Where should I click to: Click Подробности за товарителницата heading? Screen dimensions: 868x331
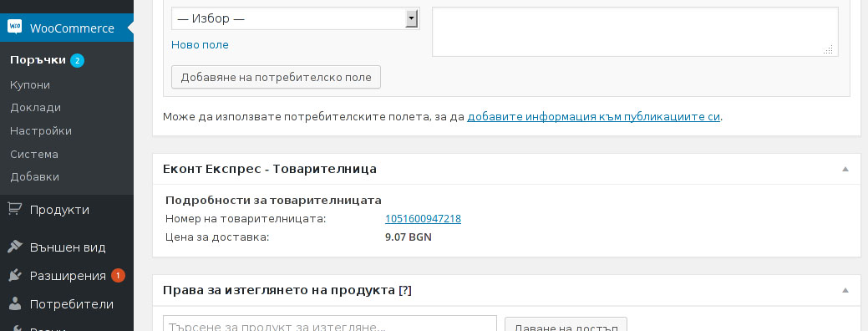click(x=273, y=201)
